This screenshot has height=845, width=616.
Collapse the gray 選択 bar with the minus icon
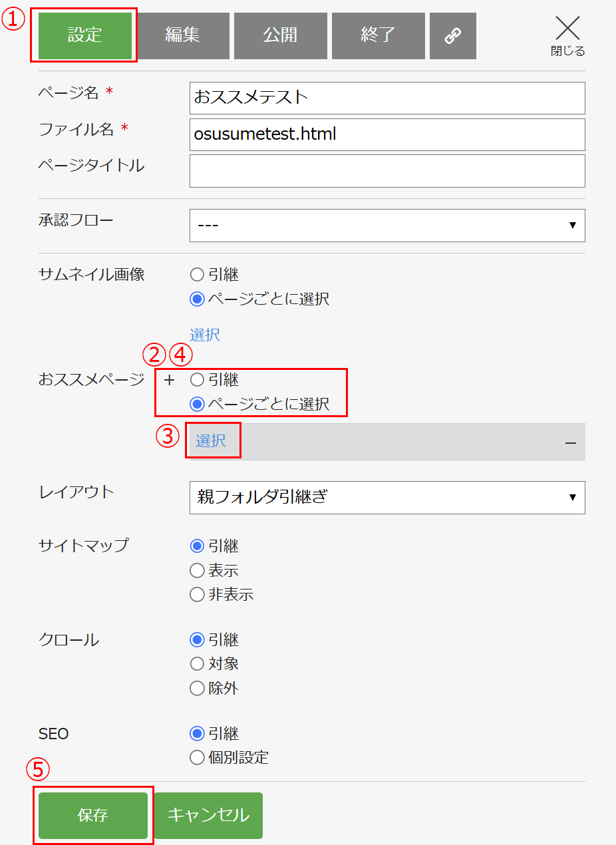(x=570, y=442)
